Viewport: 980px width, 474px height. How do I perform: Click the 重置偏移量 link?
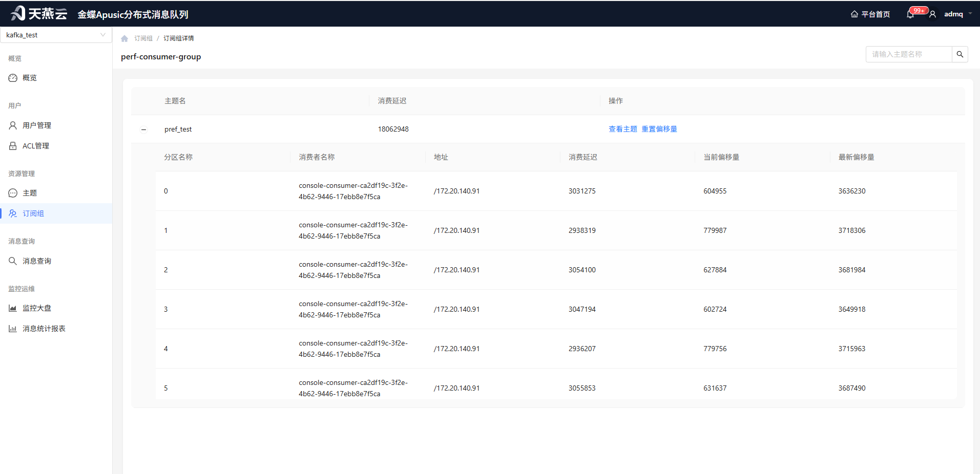[659, 129]
